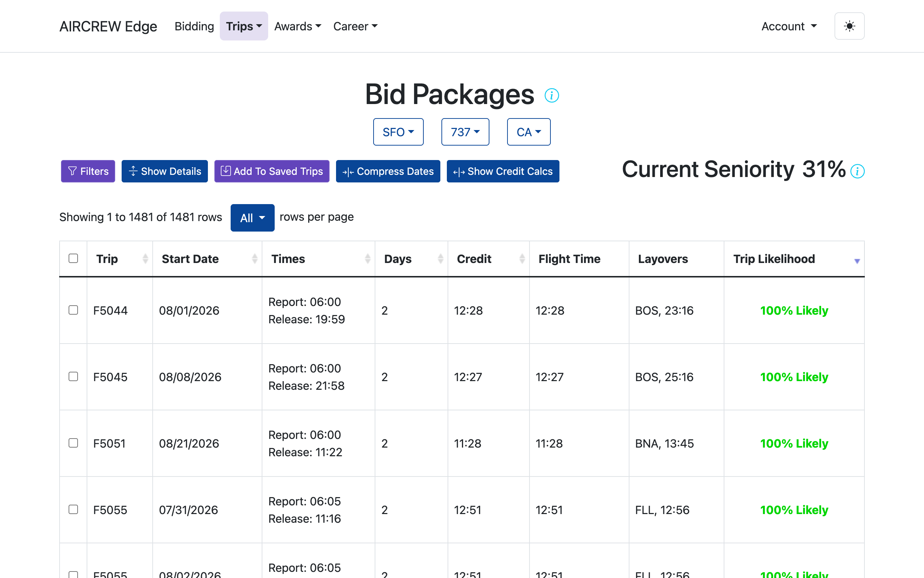Screen dimensions: 924x578
Task: Click the Trip column header text
Action: [107, 259]
